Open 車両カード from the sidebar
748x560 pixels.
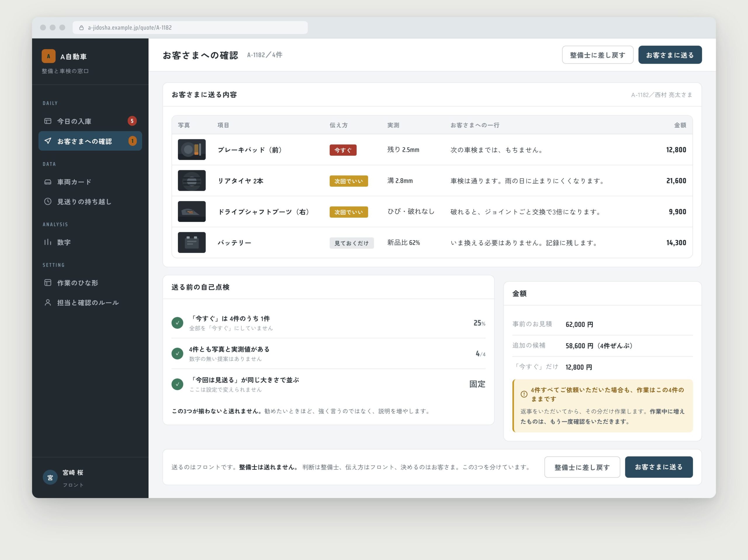pyautogui.click(x=90, y=182)
